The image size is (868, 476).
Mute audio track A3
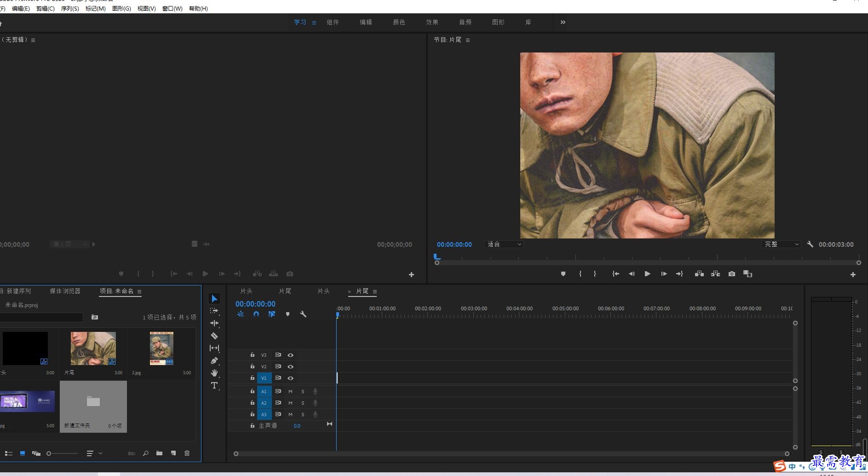(x=290, y=414)
